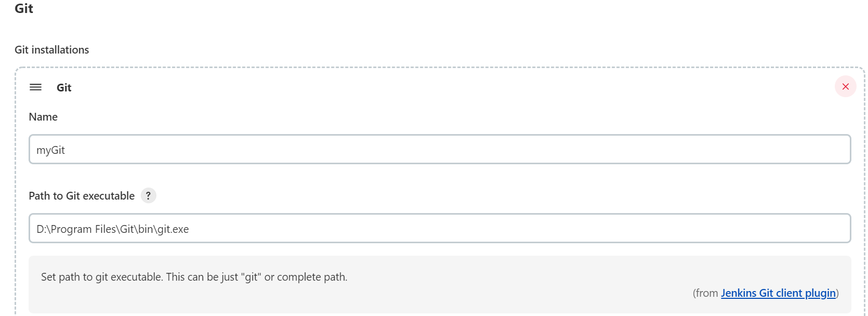Click the "Path to Git executable" label

coord(82,196)
